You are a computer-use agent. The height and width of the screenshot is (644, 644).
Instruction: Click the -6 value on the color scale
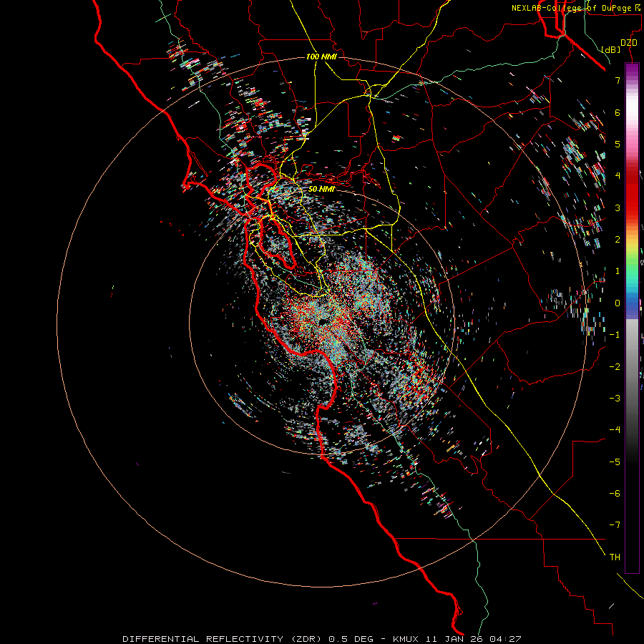click(x=615, y=494)
